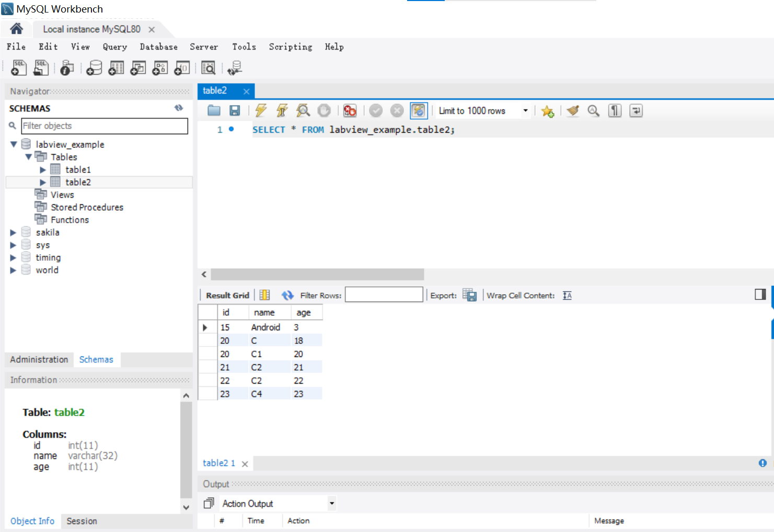Beautify the SQL with the broom icon
The image size is (774, 532).
[x=572, y=110]
